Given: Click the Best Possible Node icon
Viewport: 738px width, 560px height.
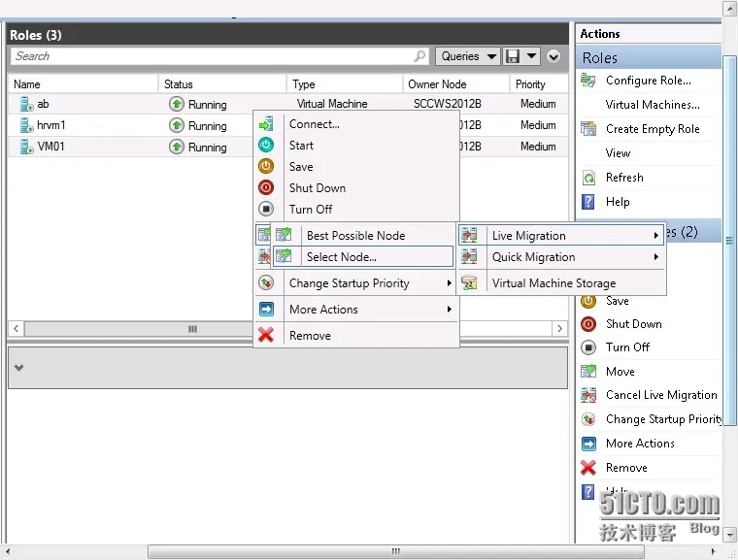Looking at the screenshot, I should tap(284, 234).
